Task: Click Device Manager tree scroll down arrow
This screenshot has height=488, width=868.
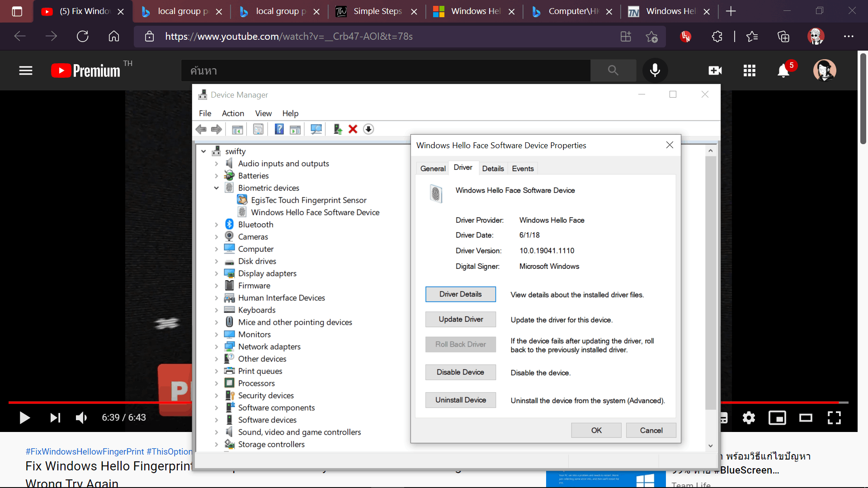Action: coord(710,446)
